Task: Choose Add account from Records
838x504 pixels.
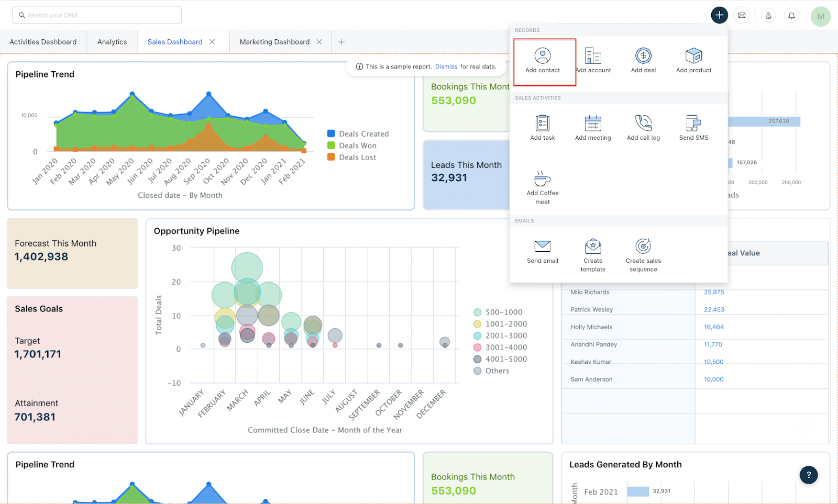Action: click(593, 61)
